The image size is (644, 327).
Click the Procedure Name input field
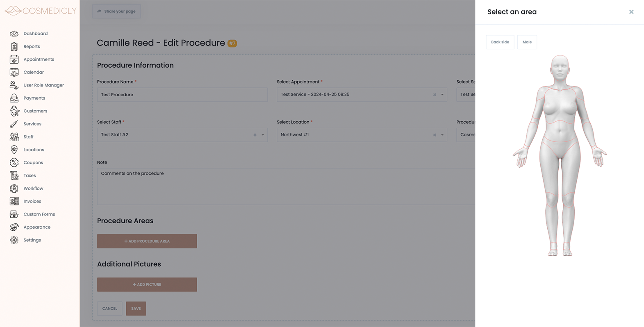click(182, 95)
